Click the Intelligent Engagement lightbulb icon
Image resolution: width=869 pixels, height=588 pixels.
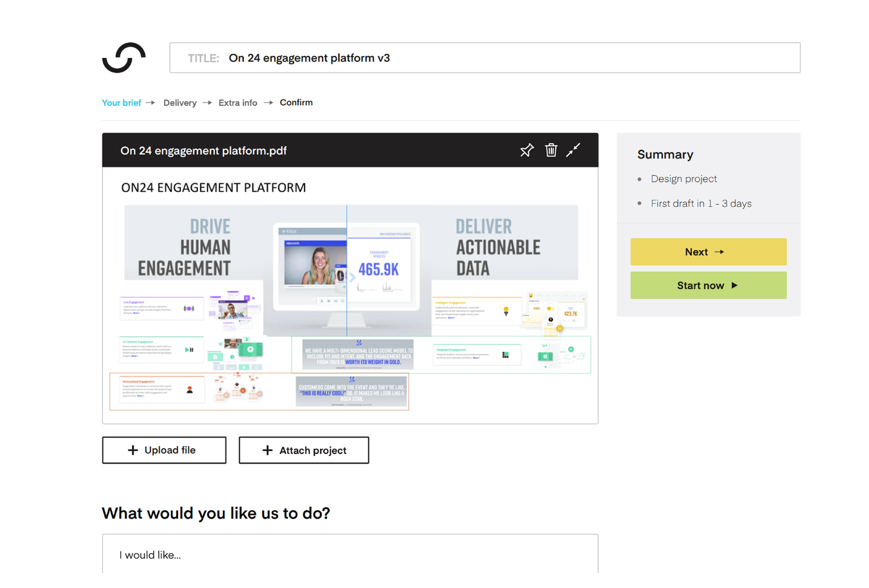pyautogui.click(x=506, y=311)
